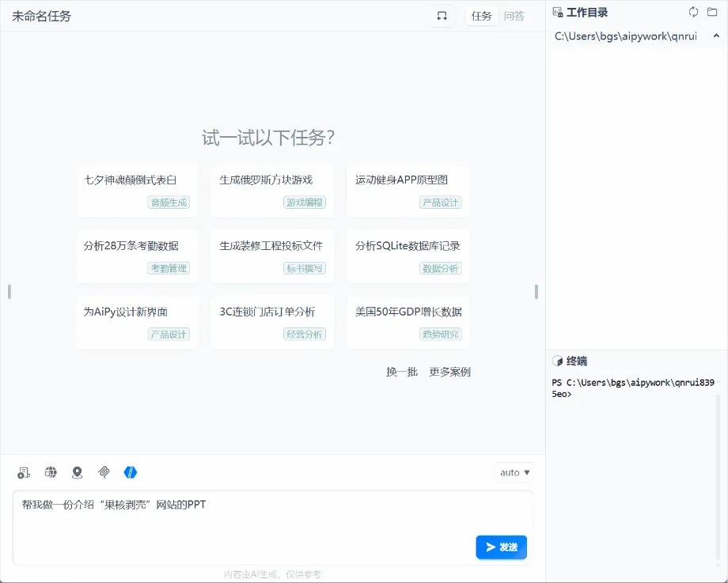Click the 未命名任务 title

point(41,17)
